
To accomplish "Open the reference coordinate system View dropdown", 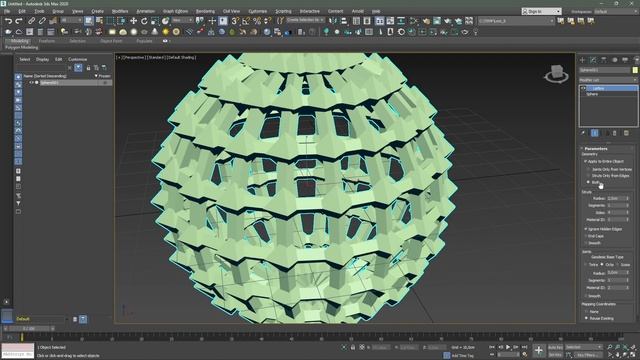I will coord(182,20).
